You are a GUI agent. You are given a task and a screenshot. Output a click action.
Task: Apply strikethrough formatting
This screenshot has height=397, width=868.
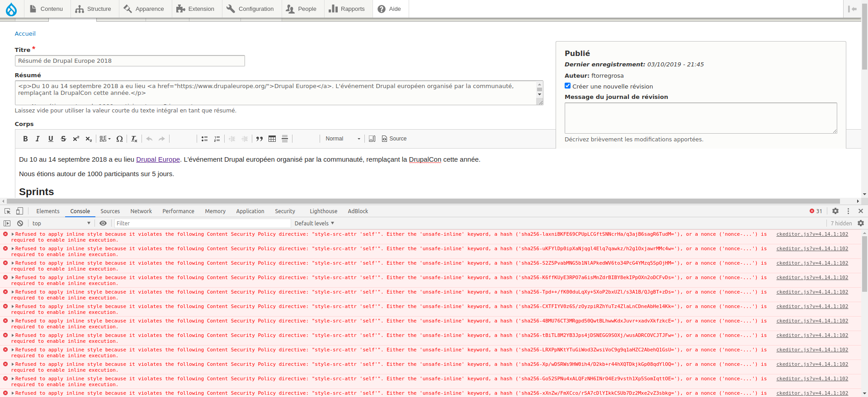[x=63, y=139]
